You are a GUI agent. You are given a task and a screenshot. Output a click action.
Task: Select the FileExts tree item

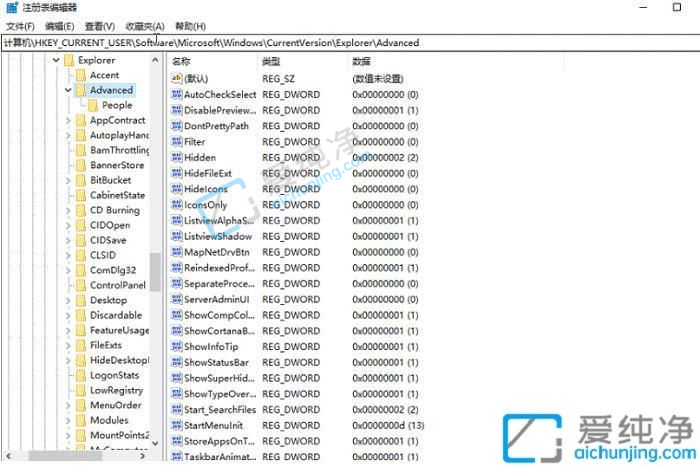click(x=106, y=345)
